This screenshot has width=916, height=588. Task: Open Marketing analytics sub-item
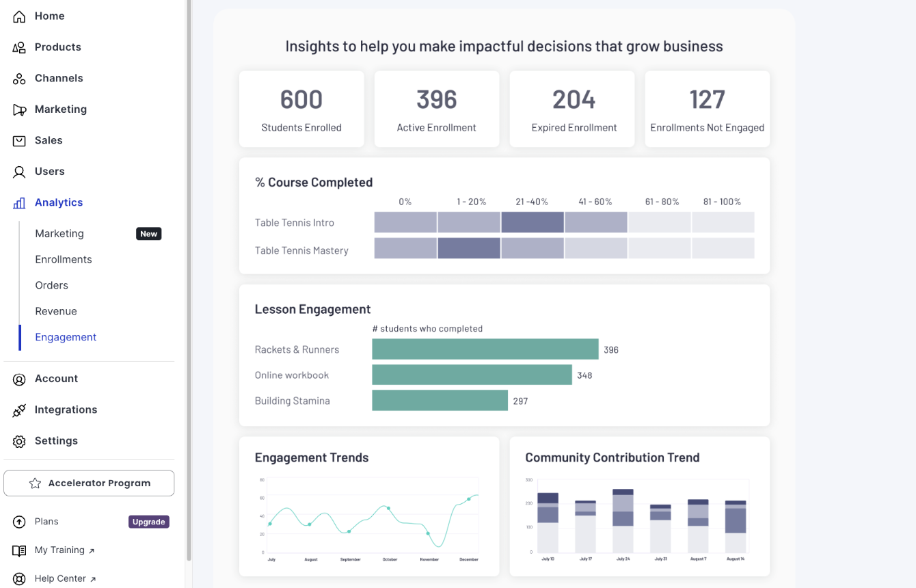click(x=59, y=233)
